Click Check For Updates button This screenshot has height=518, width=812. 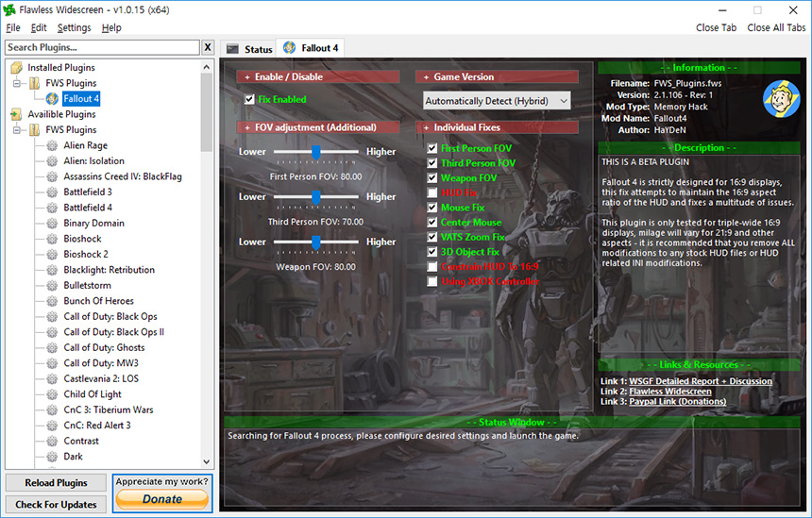point(56,505)
